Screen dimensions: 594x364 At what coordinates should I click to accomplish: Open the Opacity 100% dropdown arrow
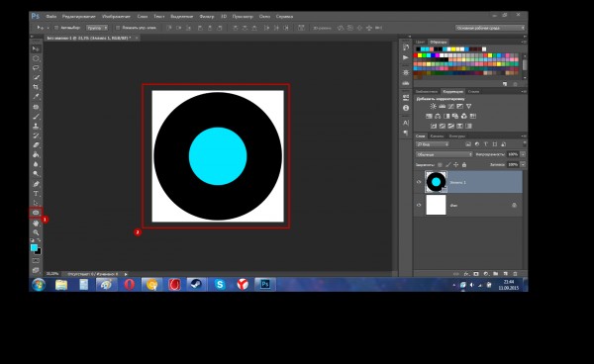point(523,154)
